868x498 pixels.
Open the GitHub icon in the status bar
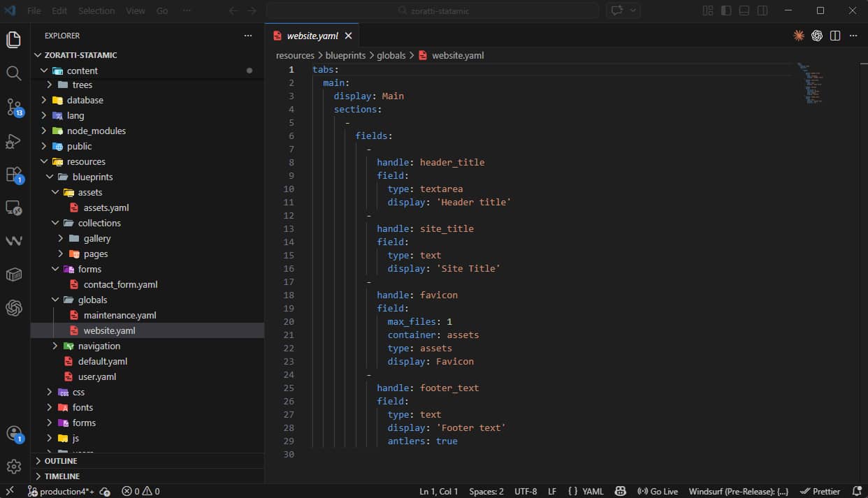[621, 491]
